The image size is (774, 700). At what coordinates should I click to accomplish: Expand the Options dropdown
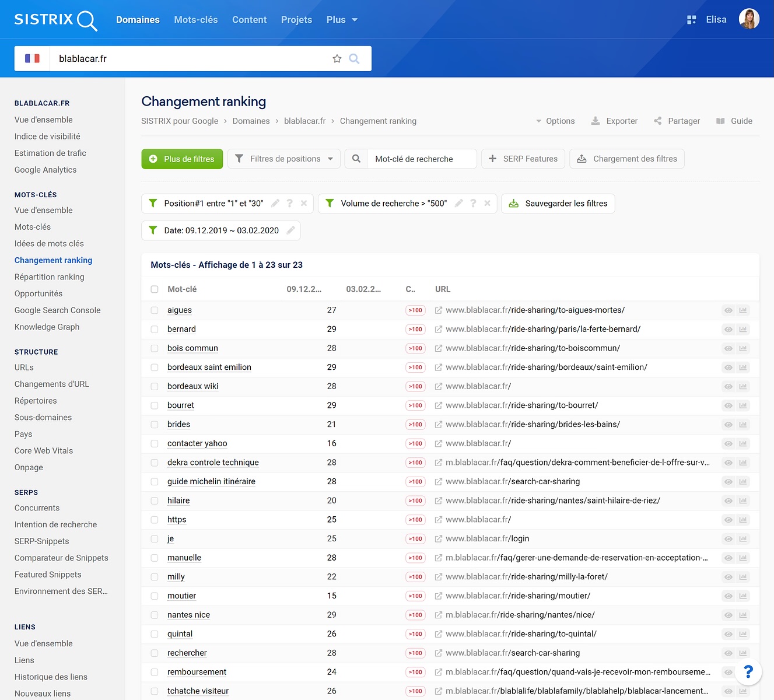tap(555, 121)
